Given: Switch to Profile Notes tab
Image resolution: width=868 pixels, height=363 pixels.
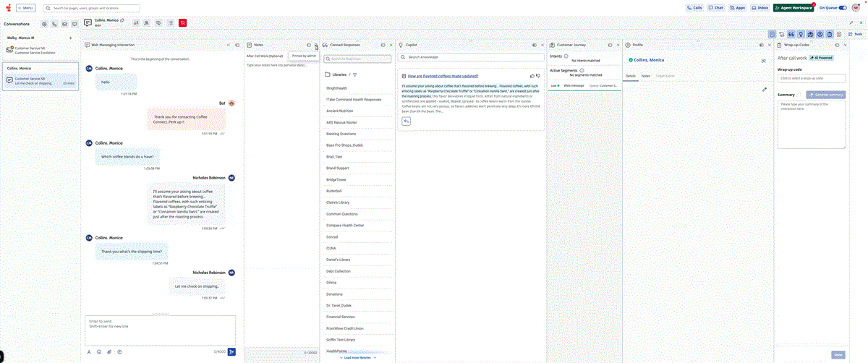Looking at the screenshot, I should [x=646, y=76].
